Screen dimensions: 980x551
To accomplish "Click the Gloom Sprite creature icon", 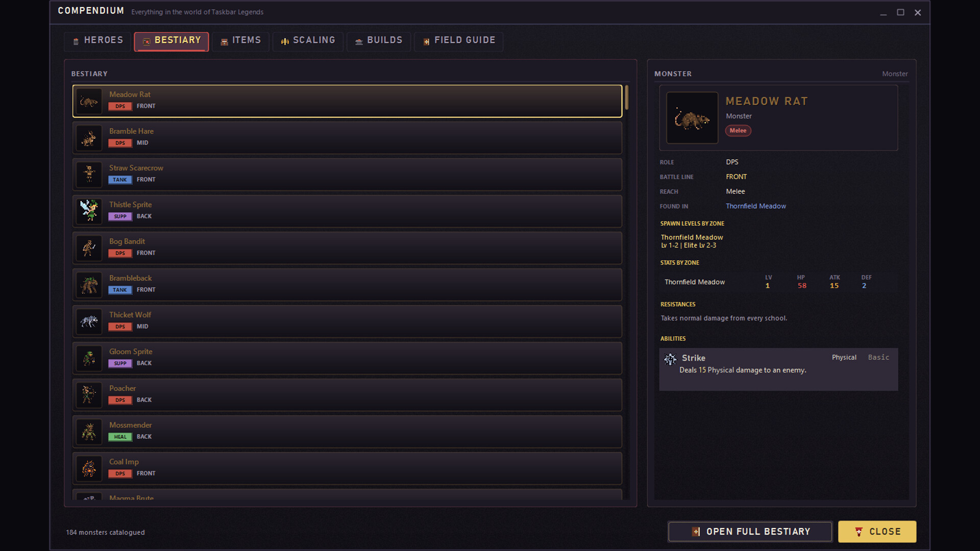I will click(x=89, y=359).
